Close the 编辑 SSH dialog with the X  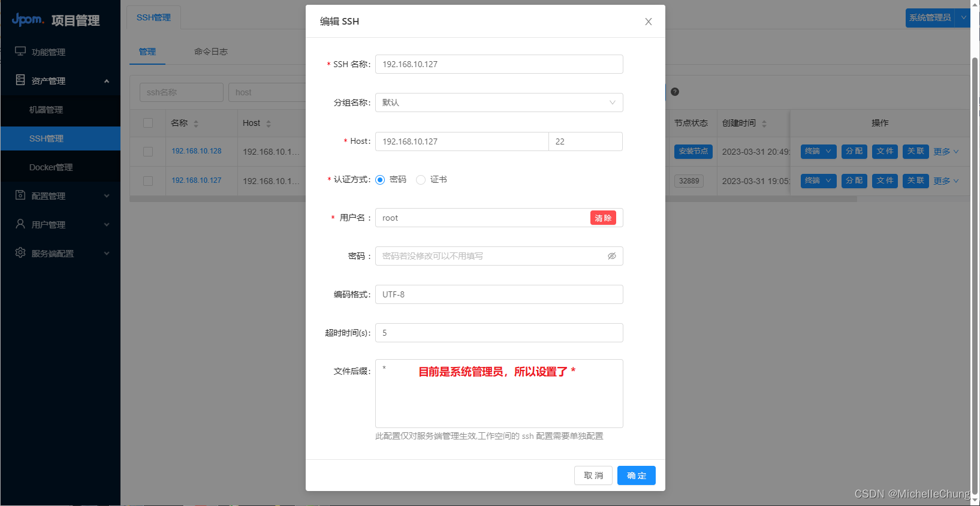(x=649, y=22)
